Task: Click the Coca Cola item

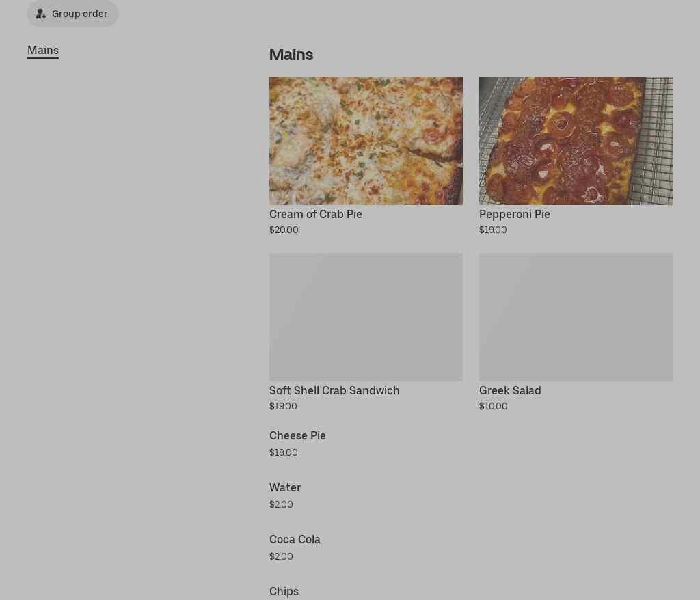Action: point(295,539)
